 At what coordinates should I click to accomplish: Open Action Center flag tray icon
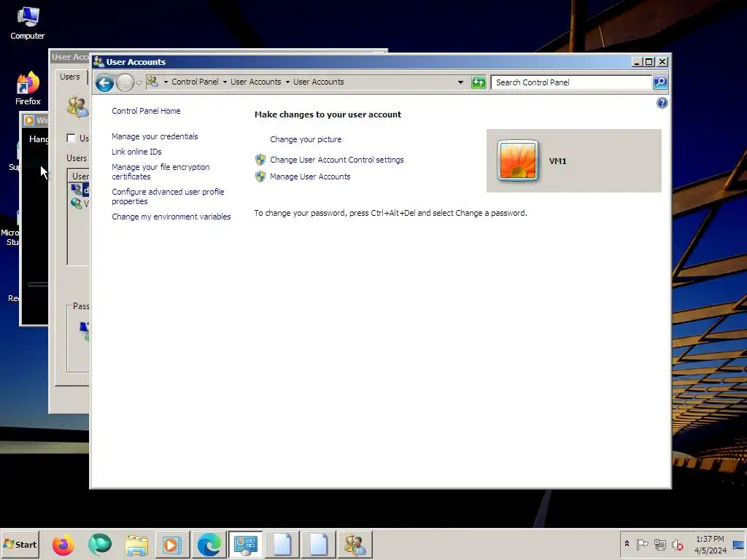(x=642, y=544)
